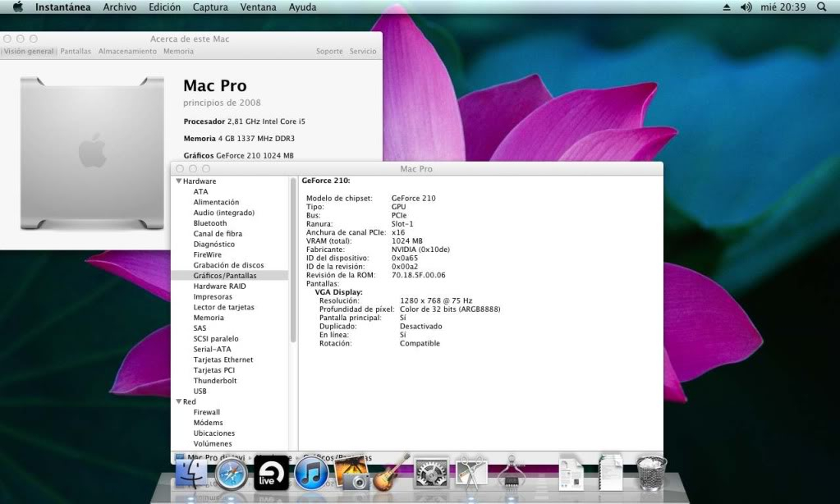Select Hardware RAID in the sidebar
The image size is (840, 504).
pos(219,286)
